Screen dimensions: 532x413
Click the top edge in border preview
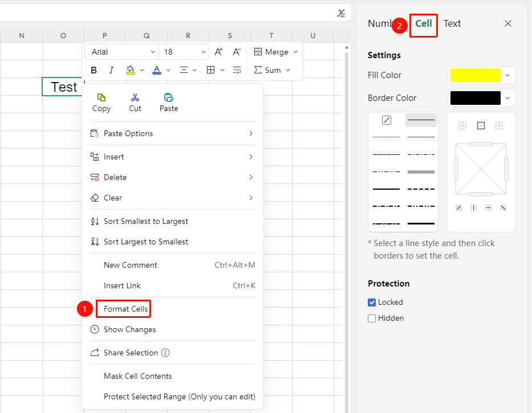tap(481, 144)
